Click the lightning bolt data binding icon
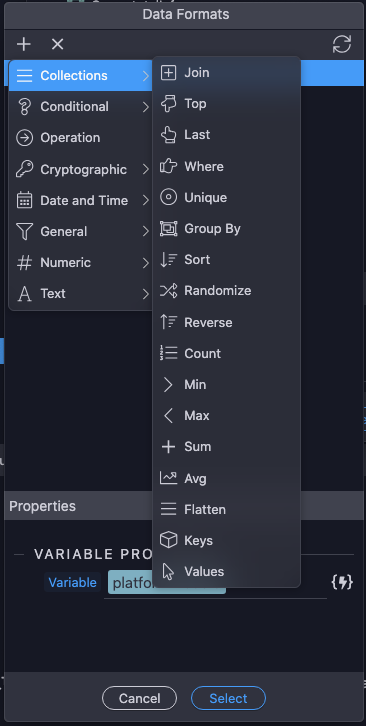Screen dimensions: 366x726 click(342, 582)
